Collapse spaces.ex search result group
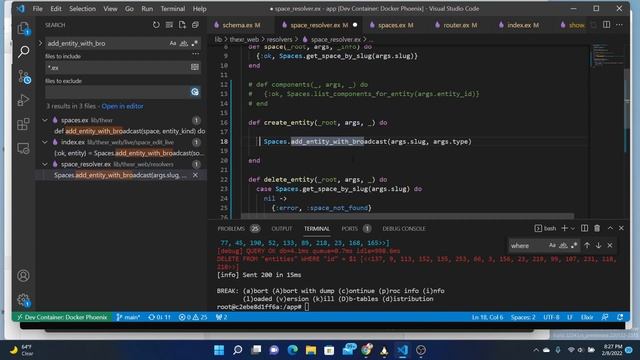This screenshot has height=360, width=640. 45,120
